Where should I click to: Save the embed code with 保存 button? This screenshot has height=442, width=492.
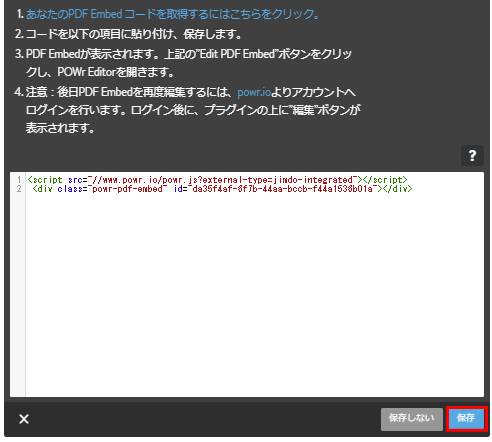click(466, 418)
